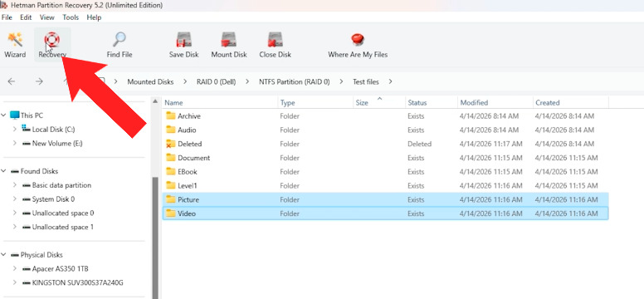
Task: Expand the Apacer AS350 1TB node
Action: tap(15, 269)
